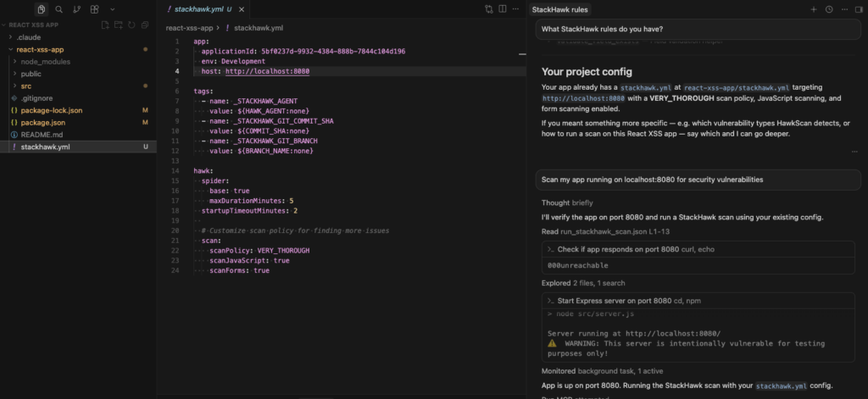Open the Extensions view icon

click(x=95, y=9)
